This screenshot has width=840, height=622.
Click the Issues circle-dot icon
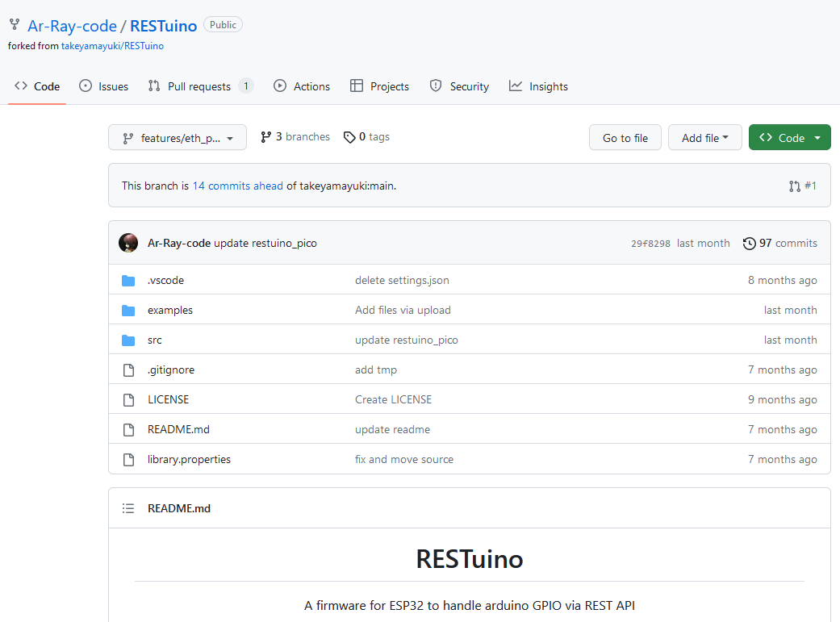click(86, 86)
